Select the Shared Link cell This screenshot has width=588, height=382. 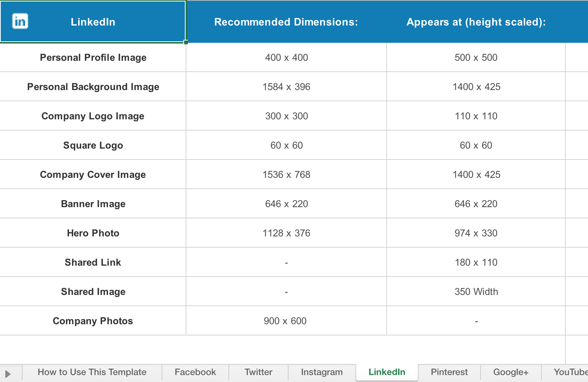coord(93,262)
